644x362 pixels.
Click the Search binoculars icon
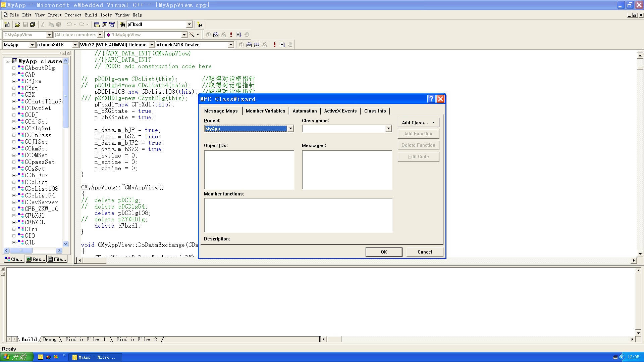click(x=200, y=25)
